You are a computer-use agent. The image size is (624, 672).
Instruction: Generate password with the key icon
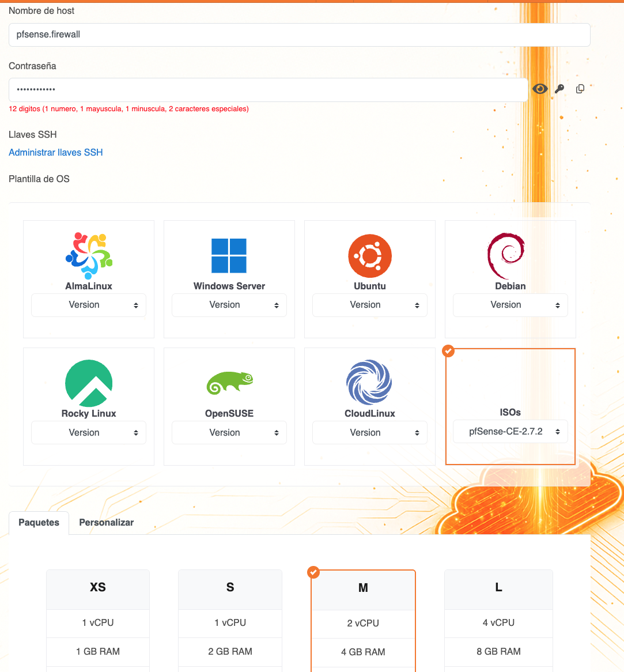tap(559, 89)
